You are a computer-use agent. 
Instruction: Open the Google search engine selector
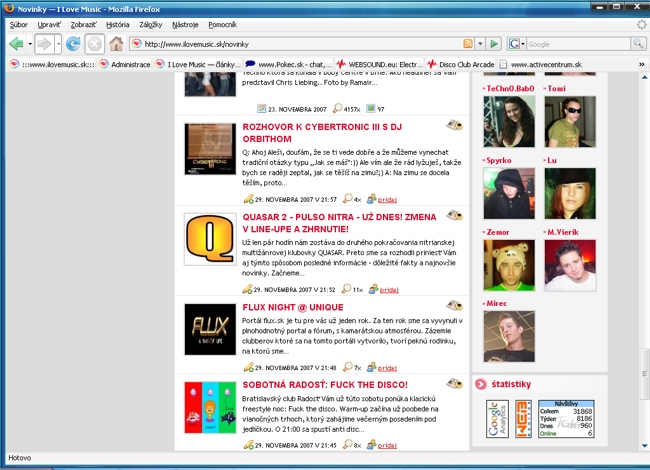pyautogui.click(x=517, y=44)
